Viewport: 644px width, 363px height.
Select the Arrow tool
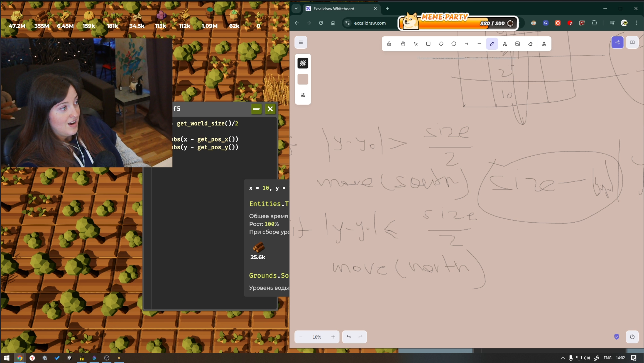[467, 44]
